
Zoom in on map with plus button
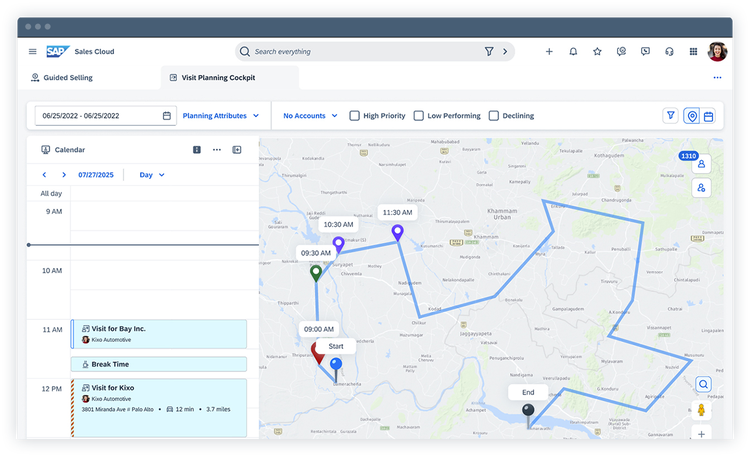[x=701, y=434]
